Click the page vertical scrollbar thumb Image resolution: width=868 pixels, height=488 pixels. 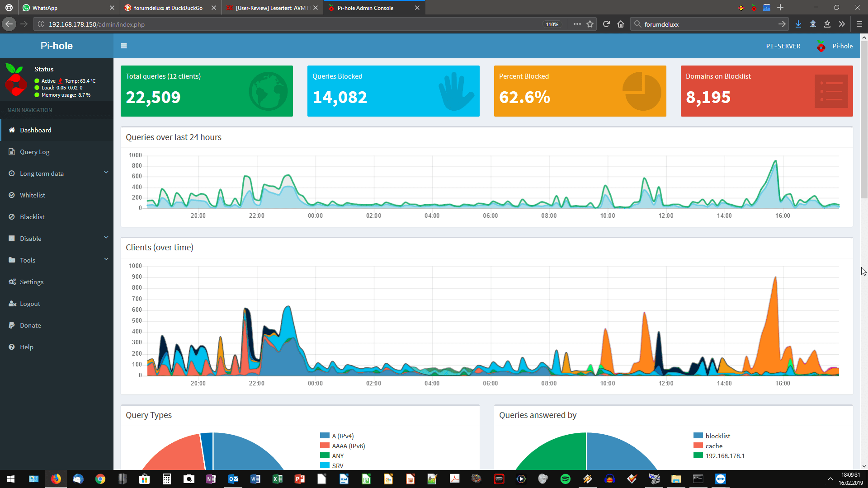[x=864, y=119]
